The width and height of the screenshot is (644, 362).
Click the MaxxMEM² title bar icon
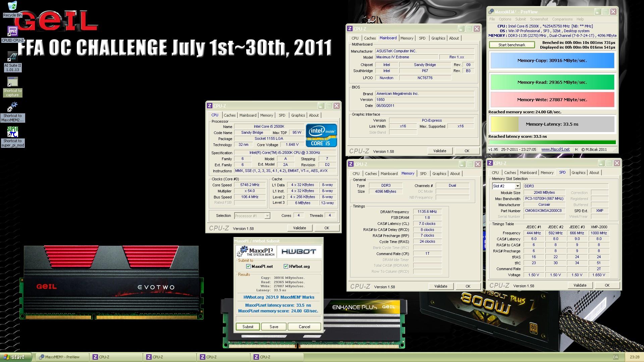[x=491, y=12]
